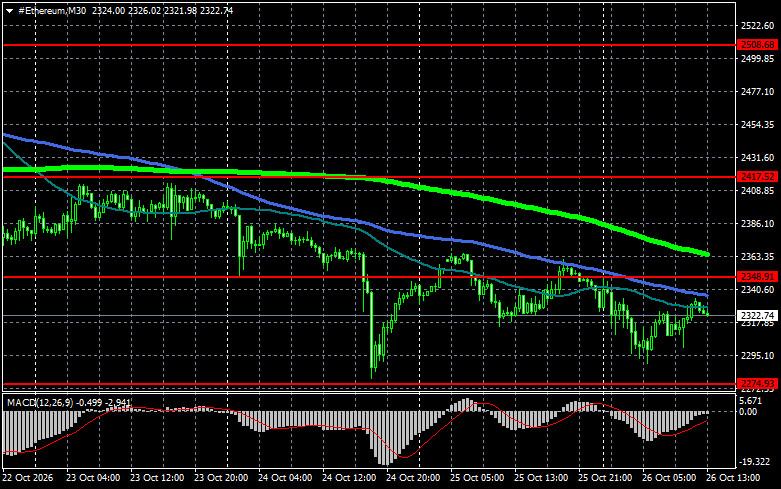Click the MACD scale value 5.671
The height and width of the screenshot is (489, 781).
pos(751,401)
